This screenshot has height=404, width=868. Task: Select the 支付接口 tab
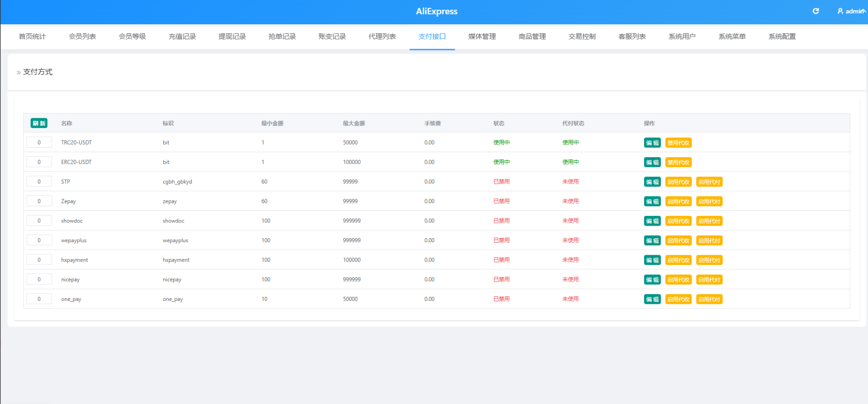[x=432, y=36]
